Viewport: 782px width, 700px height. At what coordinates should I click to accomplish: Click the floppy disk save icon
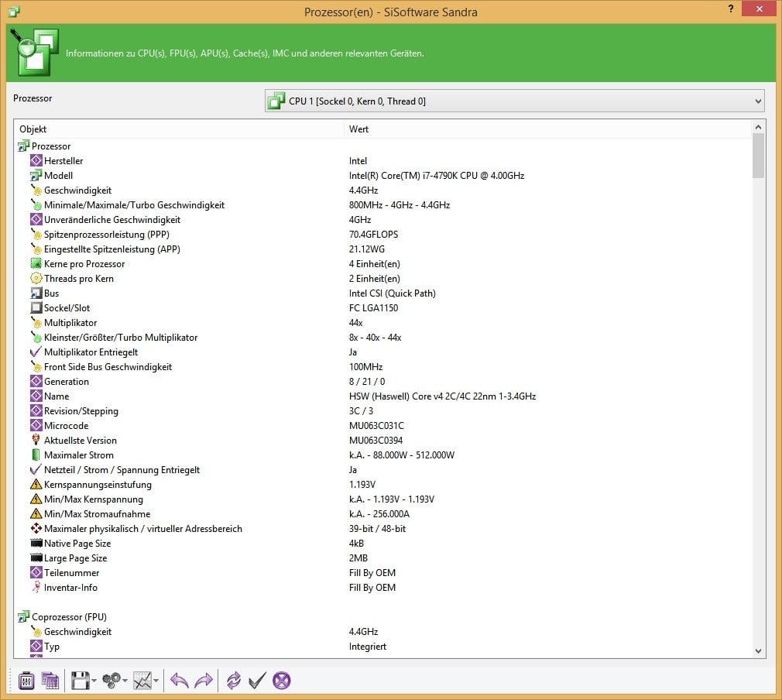point(80,681)
